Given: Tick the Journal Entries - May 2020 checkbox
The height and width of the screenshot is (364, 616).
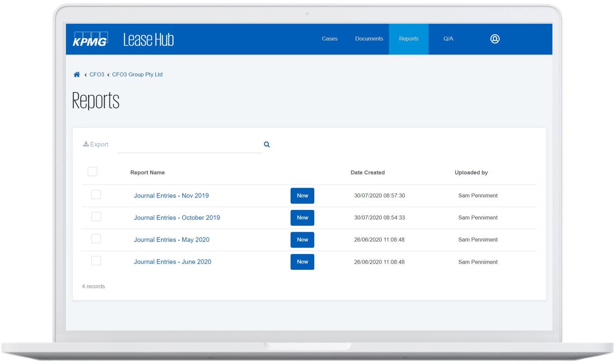Looking at the screenshot, I should [96, 239].
